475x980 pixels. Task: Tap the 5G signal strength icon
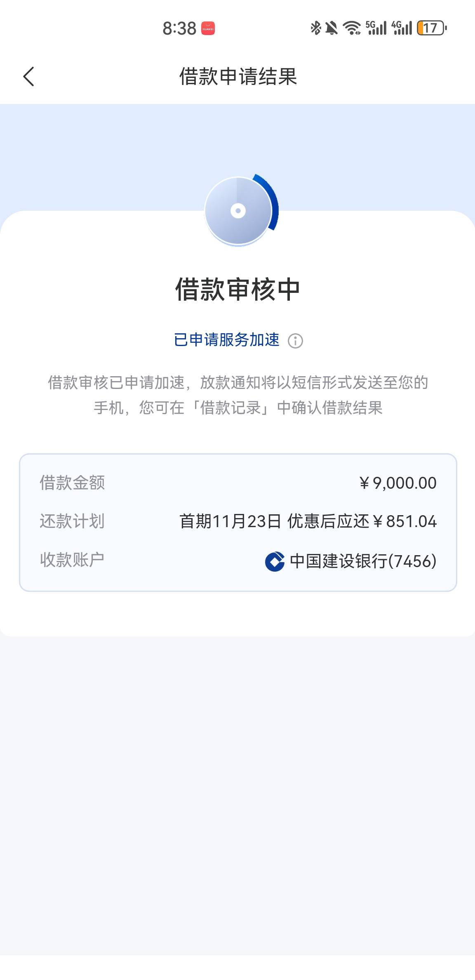pyautogui.click(x=376, y=28)
